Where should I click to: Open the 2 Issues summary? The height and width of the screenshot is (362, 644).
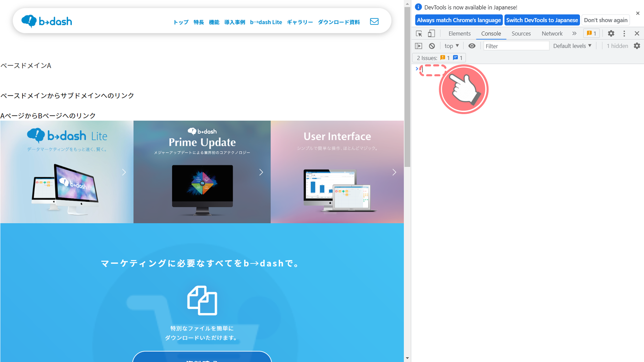tap(439, 58)
